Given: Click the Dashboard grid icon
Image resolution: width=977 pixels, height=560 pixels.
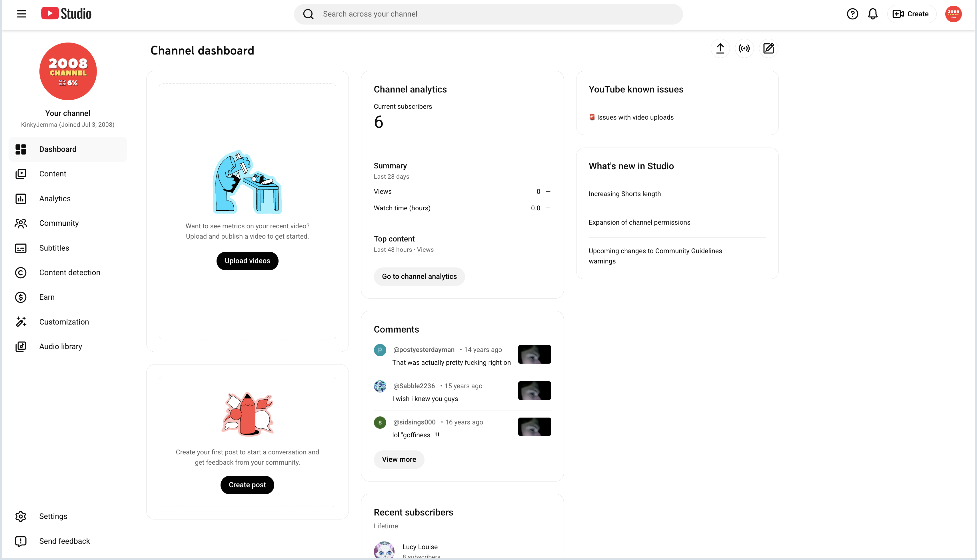Looking at the screenshot, I should [x=21, y=149].
